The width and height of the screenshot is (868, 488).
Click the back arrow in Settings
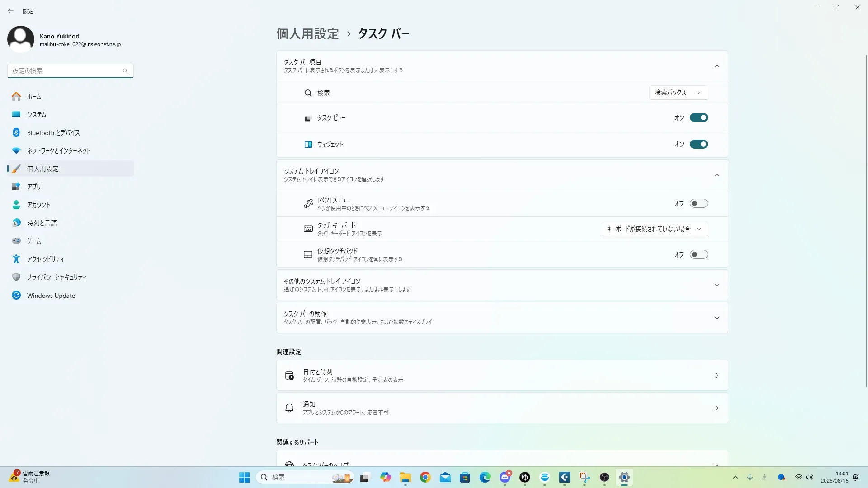tap(11, 11)
